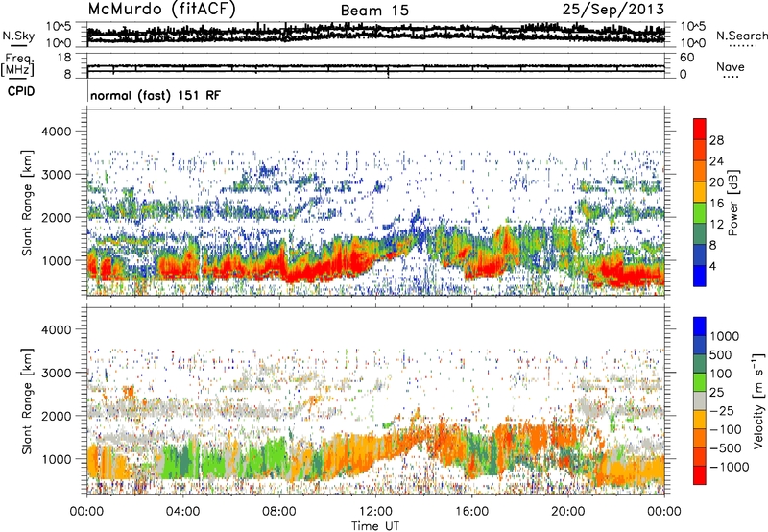768x532 pixels.
Task: Click the '18' frequency axis tick
Action: [x=63, y=58]
